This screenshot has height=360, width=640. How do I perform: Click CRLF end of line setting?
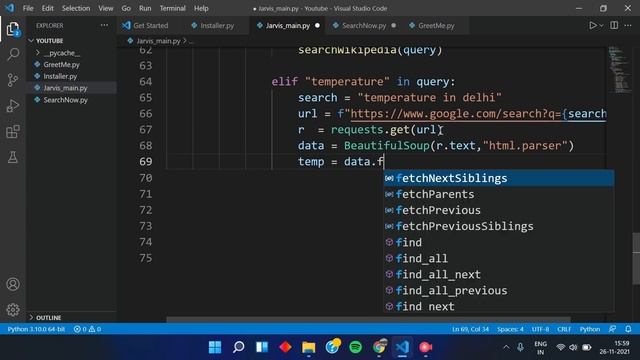tap(564, 329)
